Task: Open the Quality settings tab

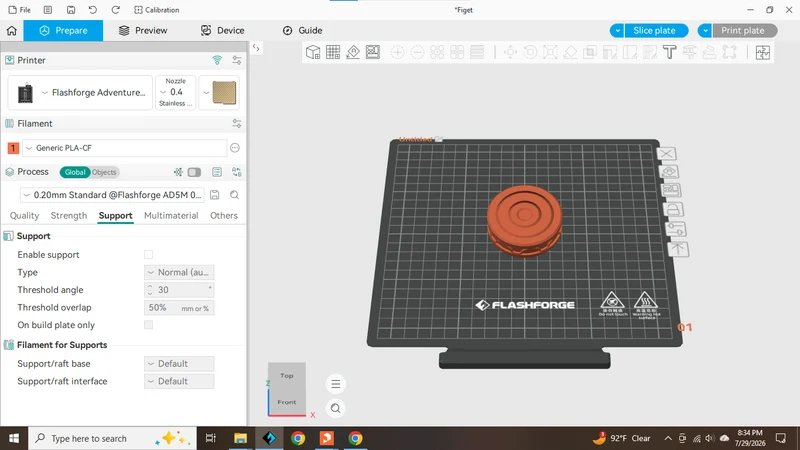Action: click(24, 215)
